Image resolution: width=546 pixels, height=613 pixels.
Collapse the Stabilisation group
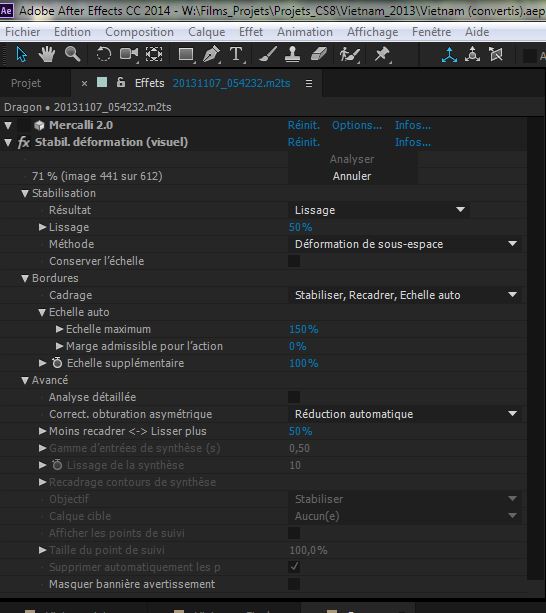click(x=25, y=193)
